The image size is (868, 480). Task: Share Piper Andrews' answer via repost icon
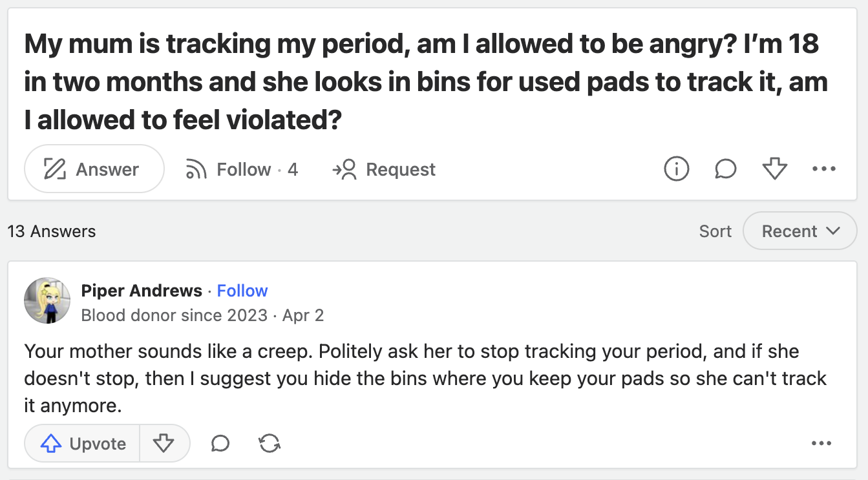tap(270, 443)
